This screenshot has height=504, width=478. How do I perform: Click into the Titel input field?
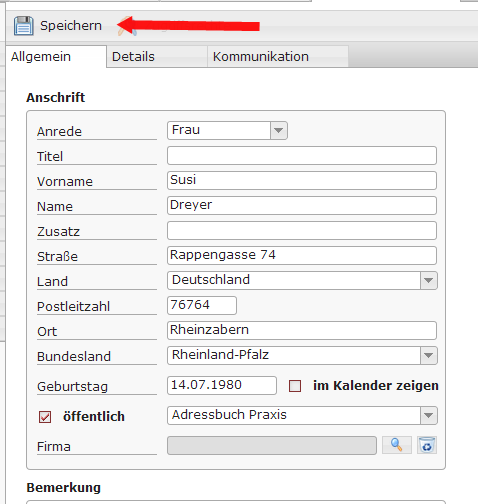tap(302, 155)
